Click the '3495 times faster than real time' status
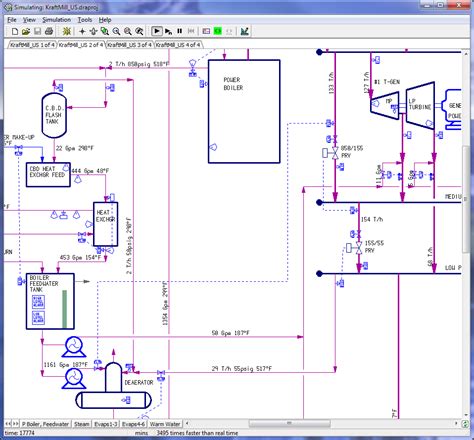 pos(197,433)
